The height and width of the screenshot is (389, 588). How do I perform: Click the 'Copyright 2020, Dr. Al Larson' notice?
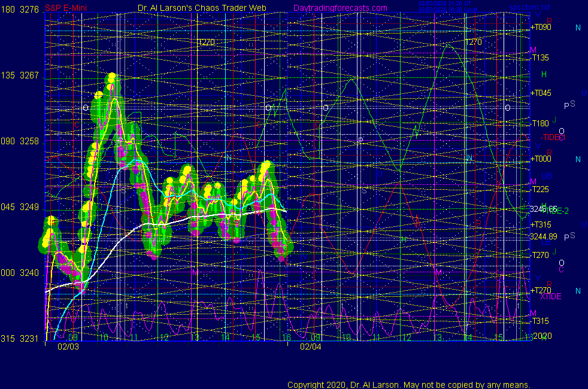[x=409, y=385]
